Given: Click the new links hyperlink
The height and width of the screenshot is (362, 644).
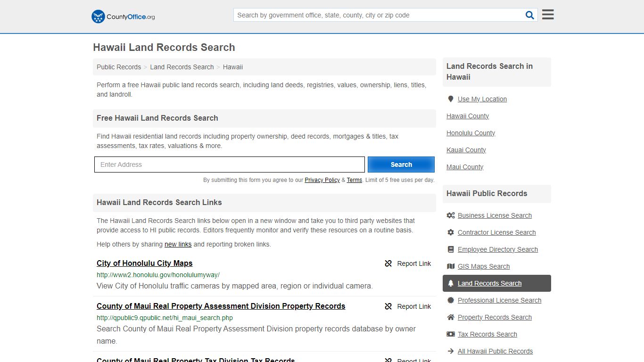Looking at the screenshot, I should pos(178,244).
